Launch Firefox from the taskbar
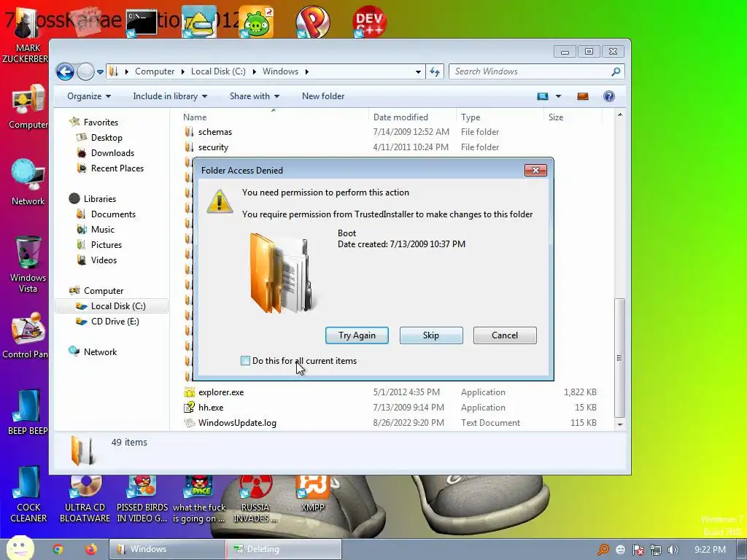 click(x=90, y=549)
